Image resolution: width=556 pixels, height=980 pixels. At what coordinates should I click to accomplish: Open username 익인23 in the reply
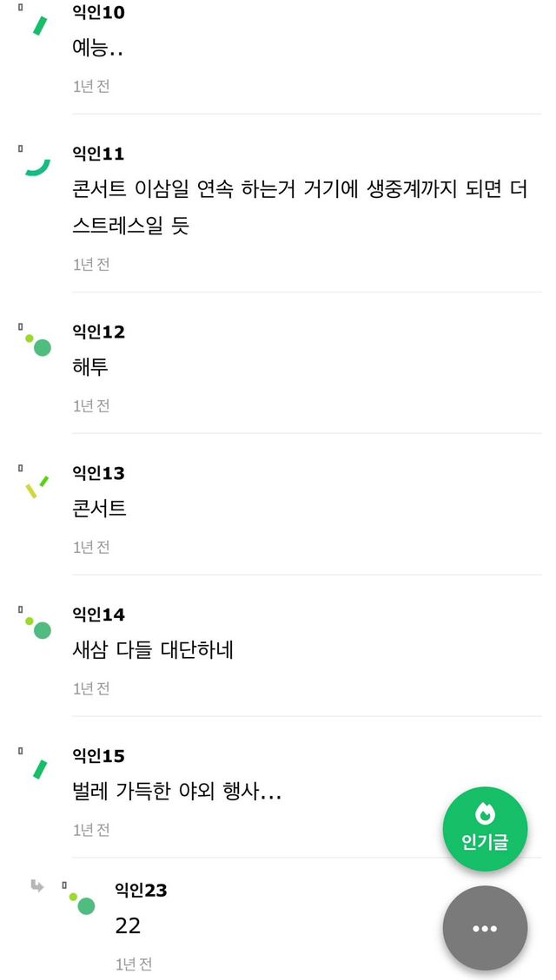point(141,890)
